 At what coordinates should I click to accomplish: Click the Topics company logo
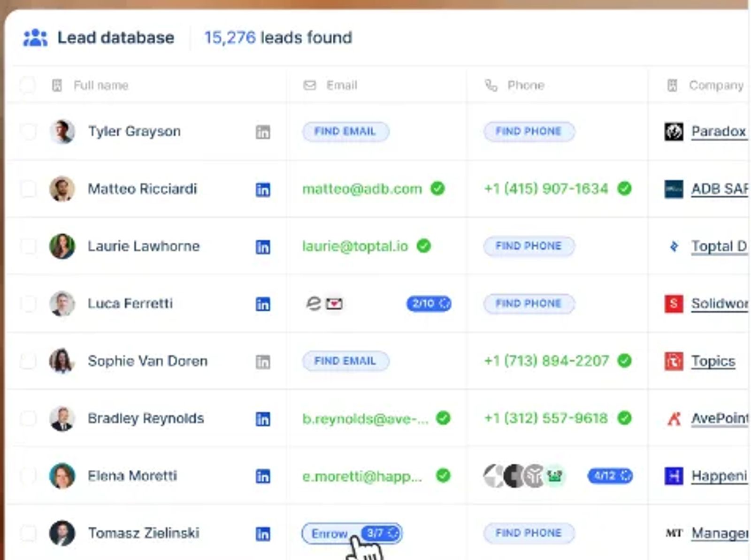[674, 361]
